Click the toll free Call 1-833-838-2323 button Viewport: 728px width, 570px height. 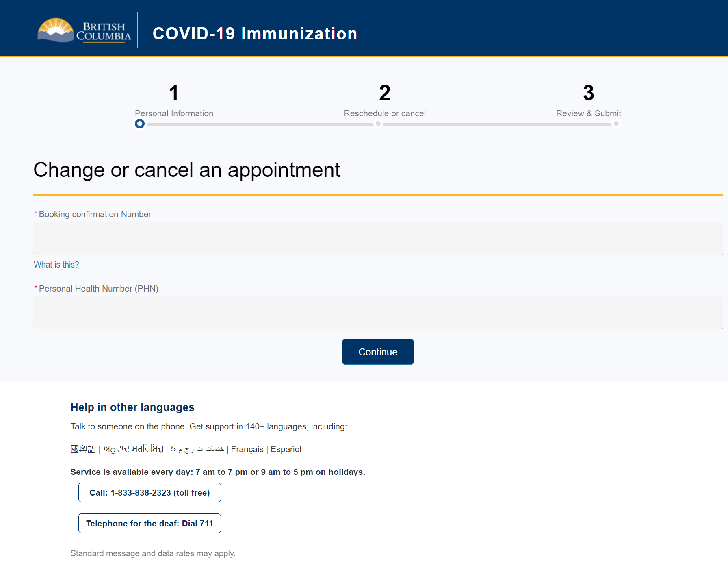[x=149, y=492]
